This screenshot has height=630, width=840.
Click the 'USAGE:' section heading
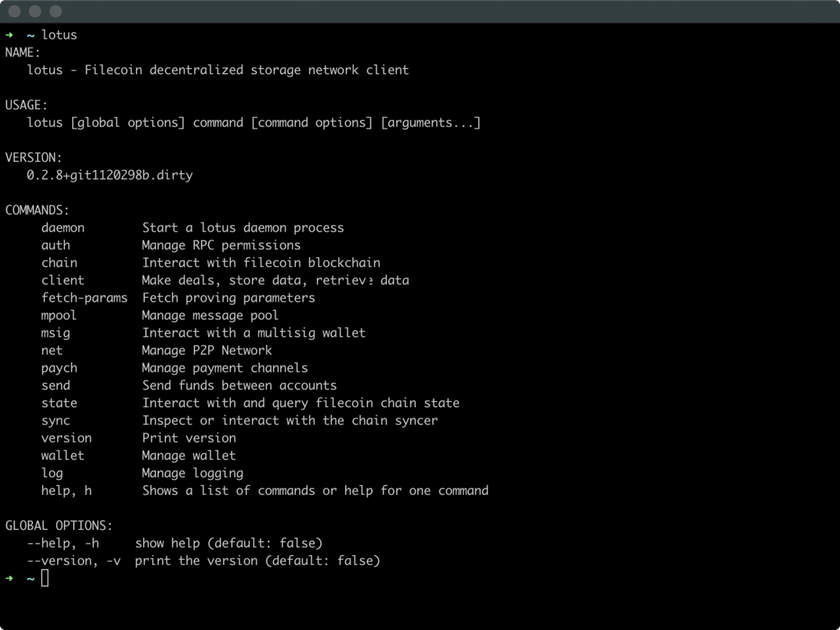(27, 105)
